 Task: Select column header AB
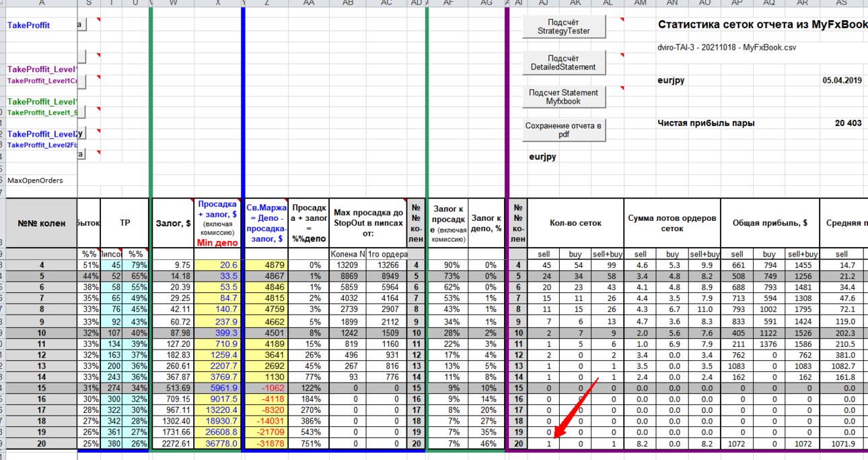click(347, 3)
